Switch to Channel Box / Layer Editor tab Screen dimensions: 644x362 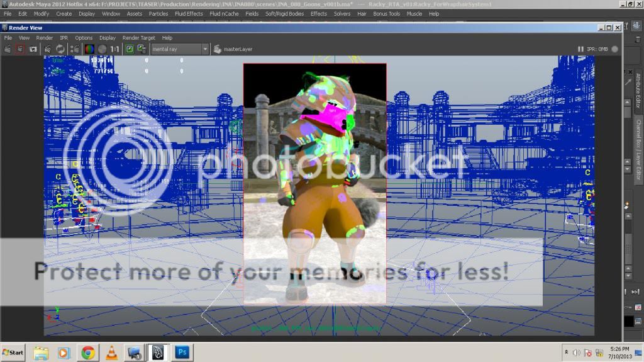638,149
